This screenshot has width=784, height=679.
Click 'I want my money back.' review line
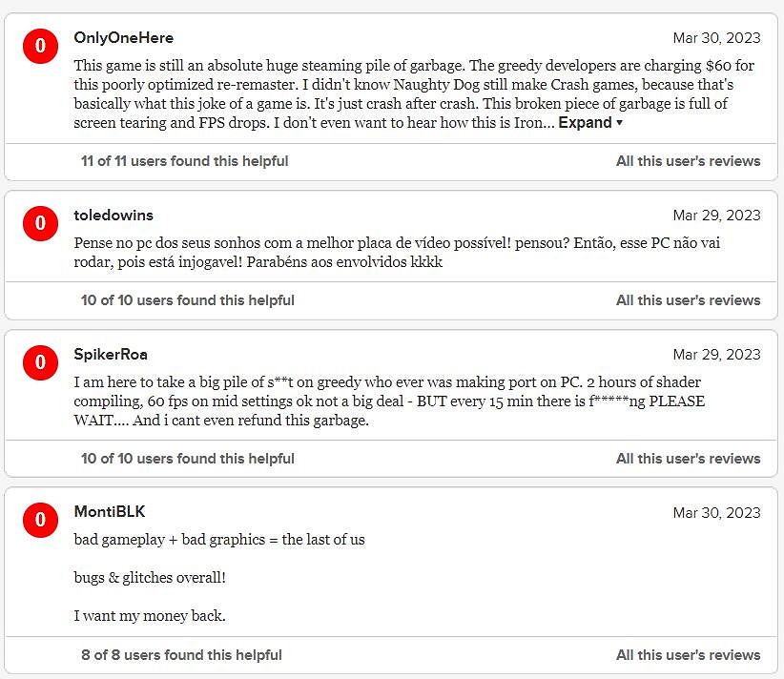pyautogui.click(x=150, y=616)
